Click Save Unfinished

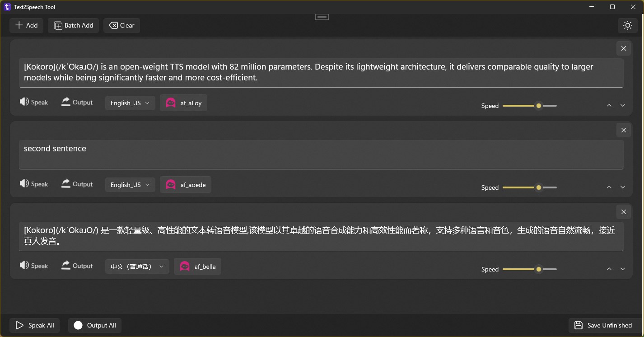604,325
